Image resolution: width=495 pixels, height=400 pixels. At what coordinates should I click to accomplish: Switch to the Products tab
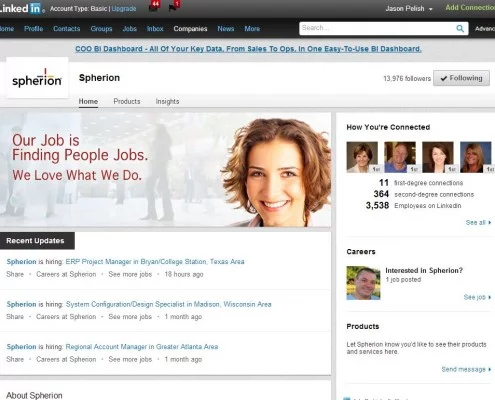[127, 101]
